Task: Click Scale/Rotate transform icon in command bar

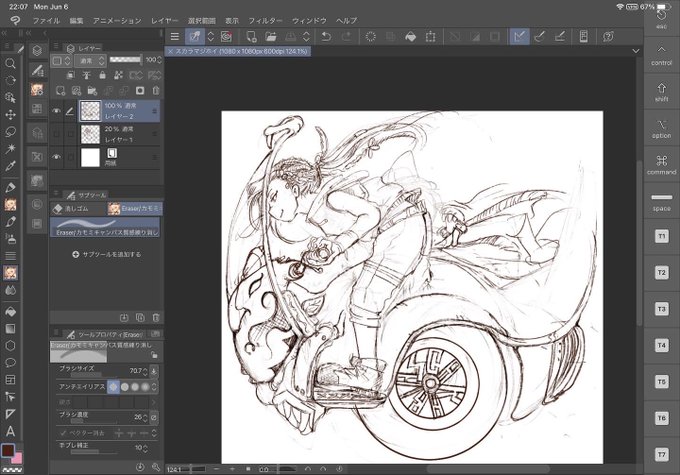Action: click(x=430, y=37)
